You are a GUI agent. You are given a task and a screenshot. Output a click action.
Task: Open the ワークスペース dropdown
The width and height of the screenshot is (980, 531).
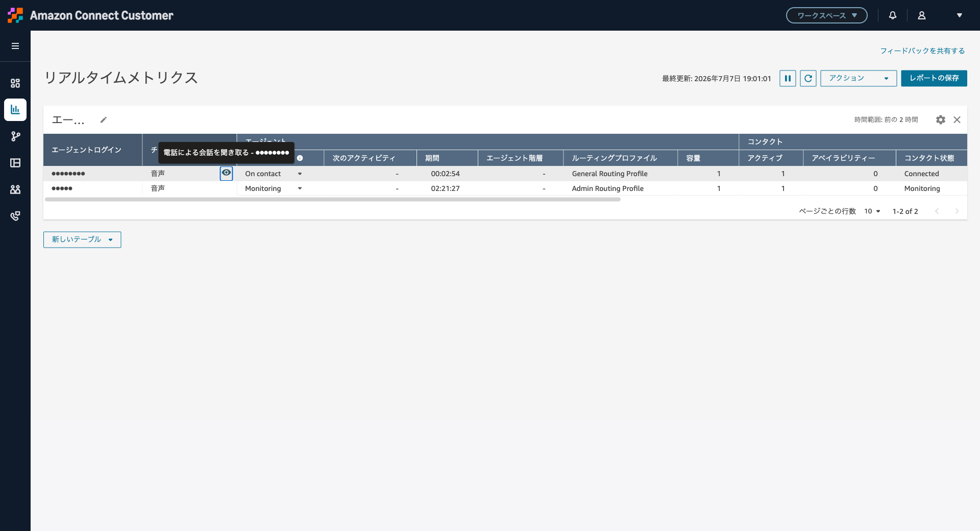827,15
